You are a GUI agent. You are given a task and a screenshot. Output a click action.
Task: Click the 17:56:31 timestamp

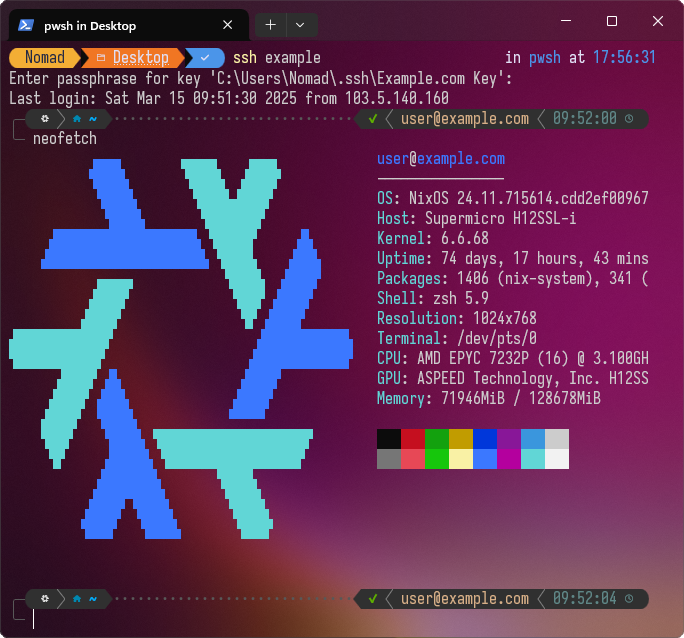coord(624,58)
